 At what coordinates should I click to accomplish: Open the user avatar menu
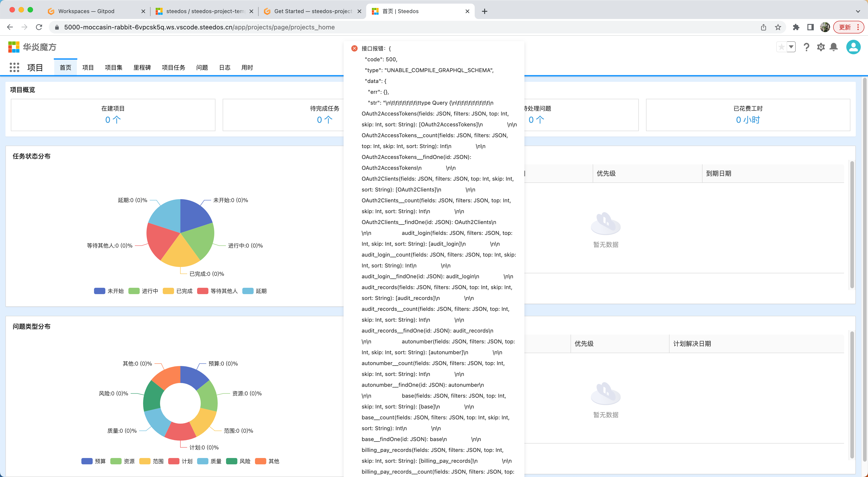(853, 47)
